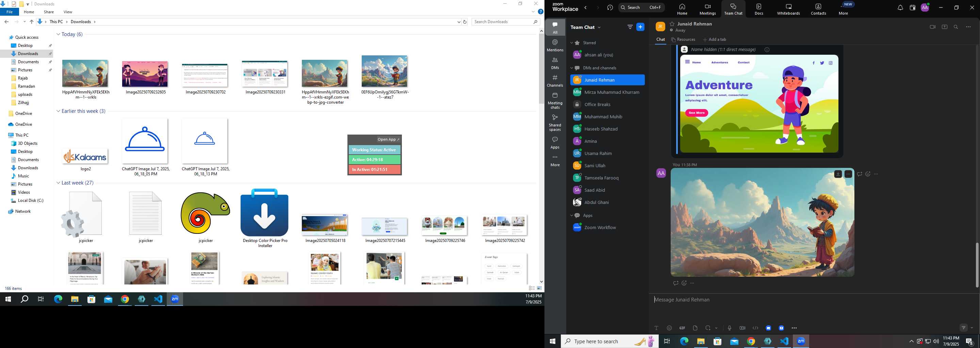
Task: Click the chat list filter icon in Zoom
Action: click(630, 27)
